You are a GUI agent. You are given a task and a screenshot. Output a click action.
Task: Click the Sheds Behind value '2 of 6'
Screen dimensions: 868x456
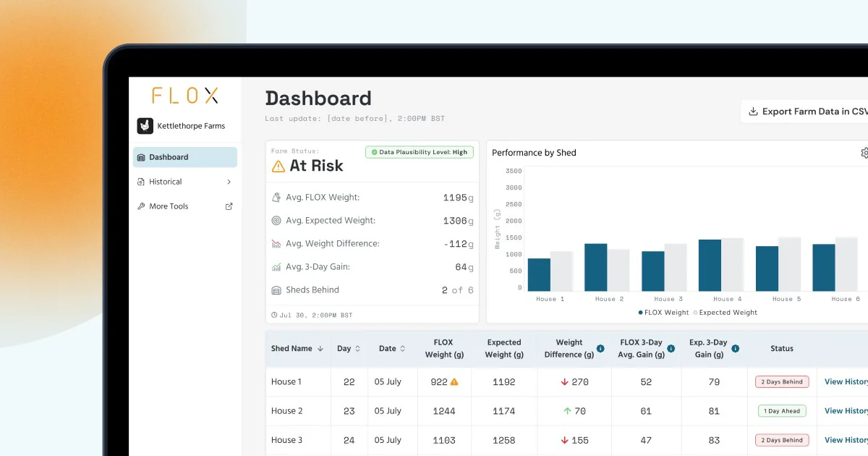pyautogui.click(x=458, y=290)
